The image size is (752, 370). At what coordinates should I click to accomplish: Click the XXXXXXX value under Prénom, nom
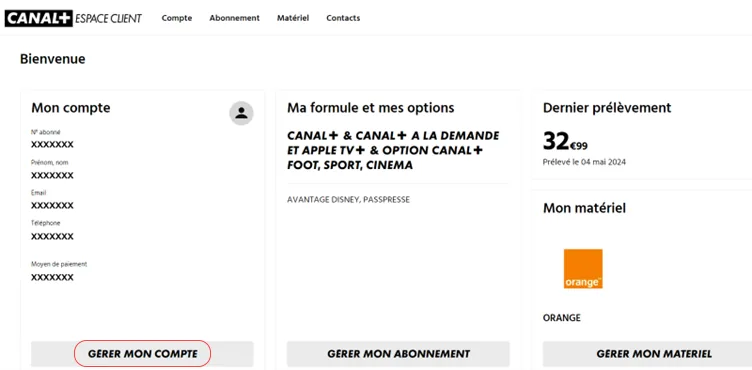click(52, 176)
